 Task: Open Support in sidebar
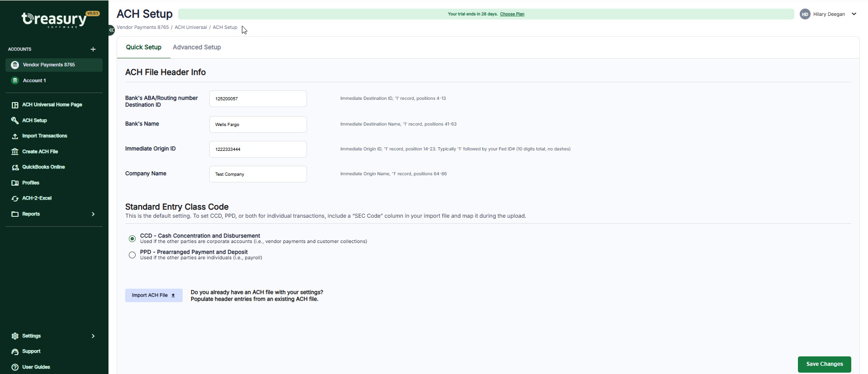pos(31,351)
